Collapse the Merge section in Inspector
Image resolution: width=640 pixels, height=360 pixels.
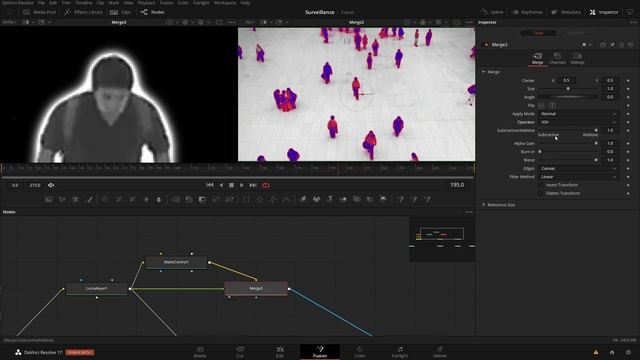tap(484, 72)
